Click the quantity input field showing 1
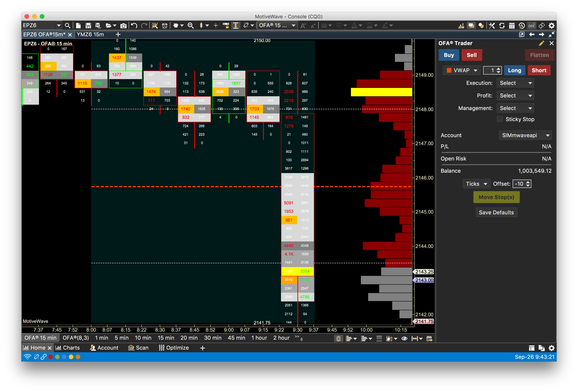 pyautogui.click(x=492, y=70)
